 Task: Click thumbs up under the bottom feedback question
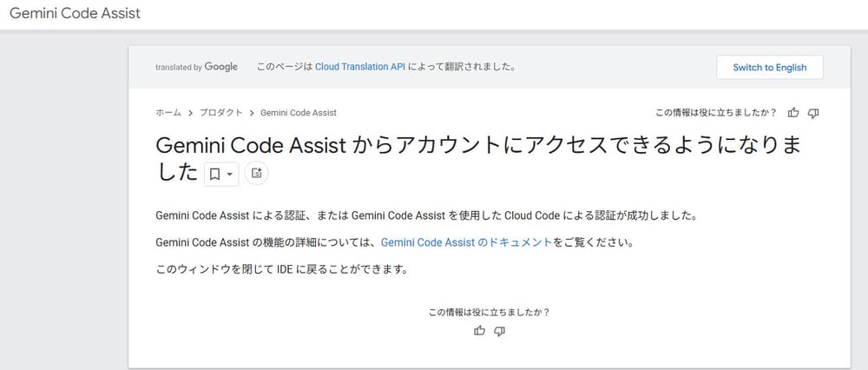479,331
